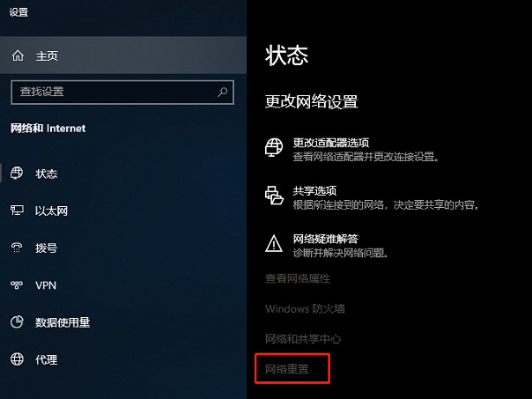Click the printer-folder icon for 共享选项
The width and height of the screenshot is (532, 399).
click(274, 196)
